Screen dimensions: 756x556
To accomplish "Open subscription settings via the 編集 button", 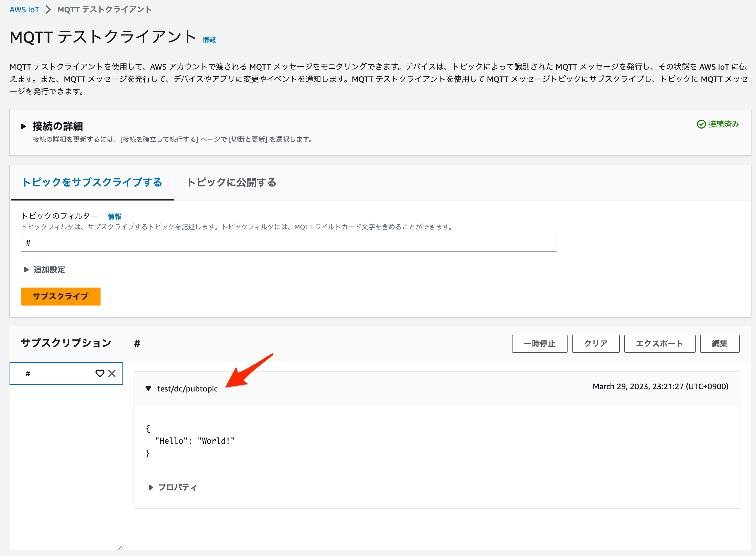I will pyautogui.click(x=720, y=344).
